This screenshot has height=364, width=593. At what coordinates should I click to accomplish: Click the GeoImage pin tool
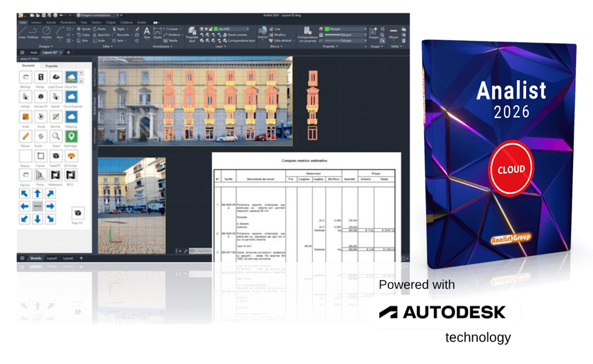[71, 136]
